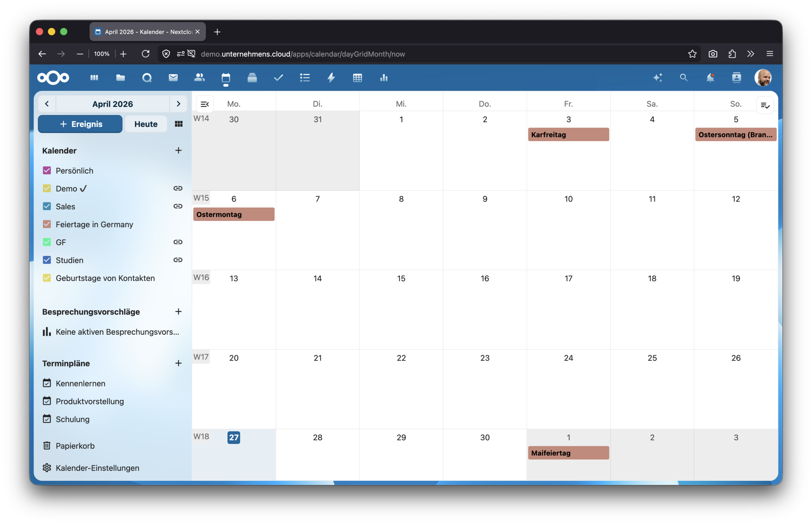Open the Files app icon
Screen dimensions: 812x524
pos(121,78)
